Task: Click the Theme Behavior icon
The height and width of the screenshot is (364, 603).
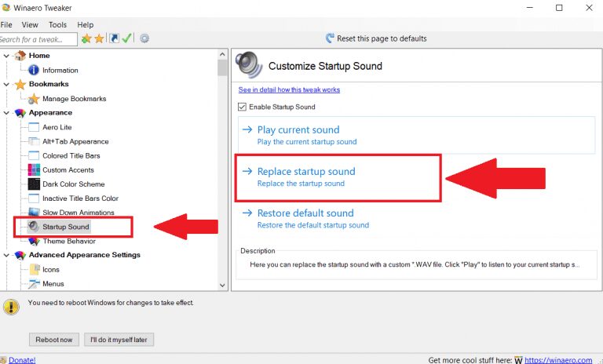Action: pyautogui.click(x=34, y=241)
